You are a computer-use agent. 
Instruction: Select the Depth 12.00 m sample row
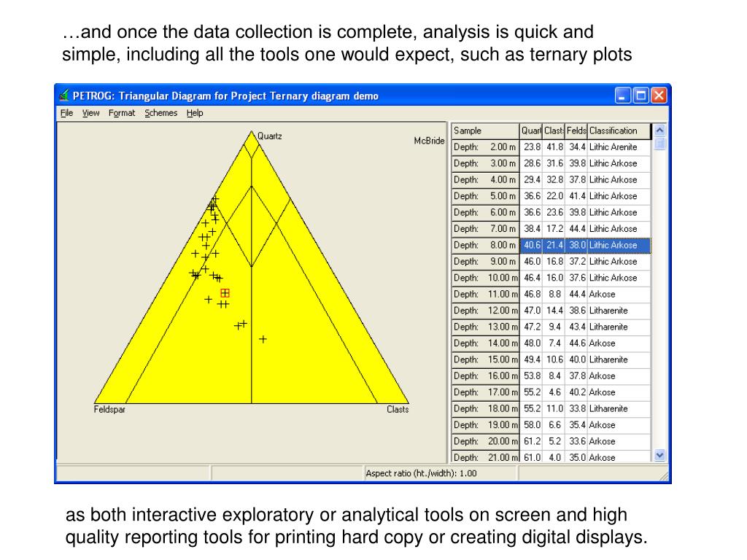(x=551, y=311)
